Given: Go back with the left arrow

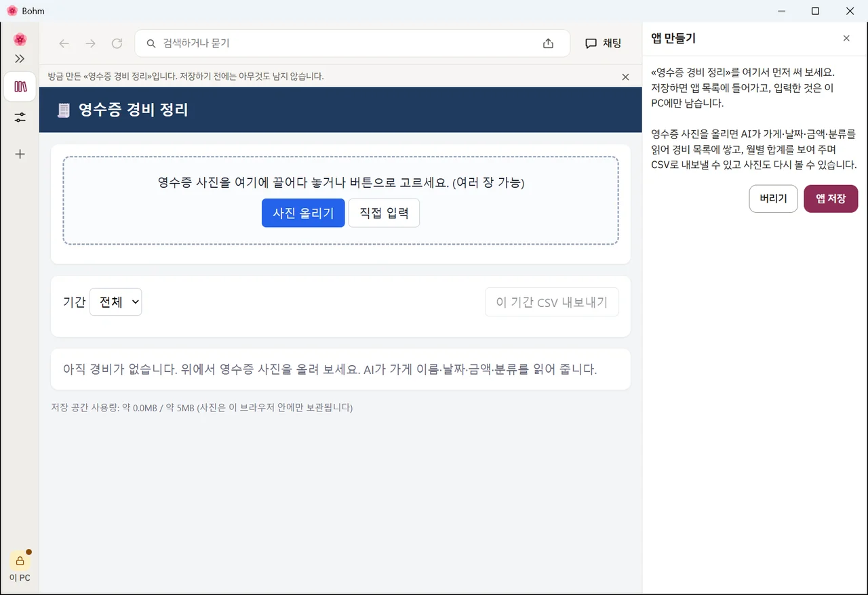Looking at the screenshot, I should point(64,43).
